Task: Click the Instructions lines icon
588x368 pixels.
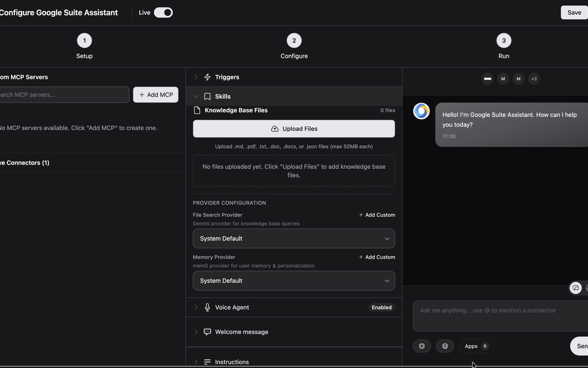Action: [207, 362]
